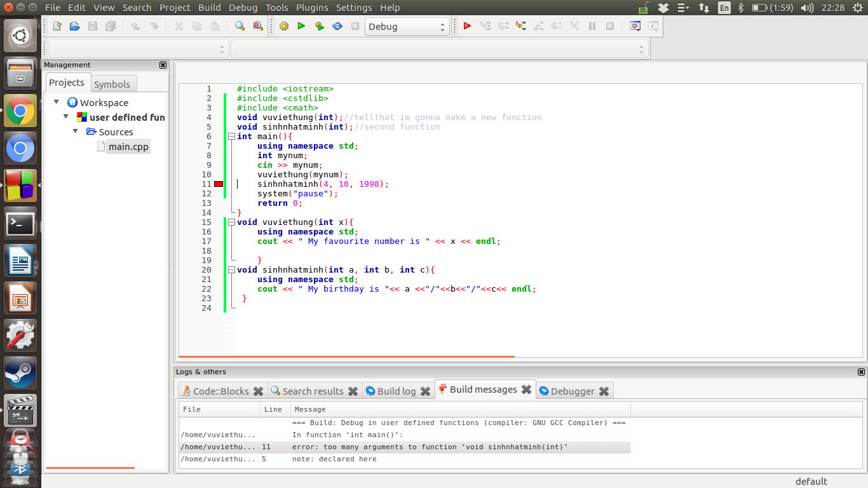Open the Build menu
The height and width of the screenshot is (488, 868).
(209, 8)
